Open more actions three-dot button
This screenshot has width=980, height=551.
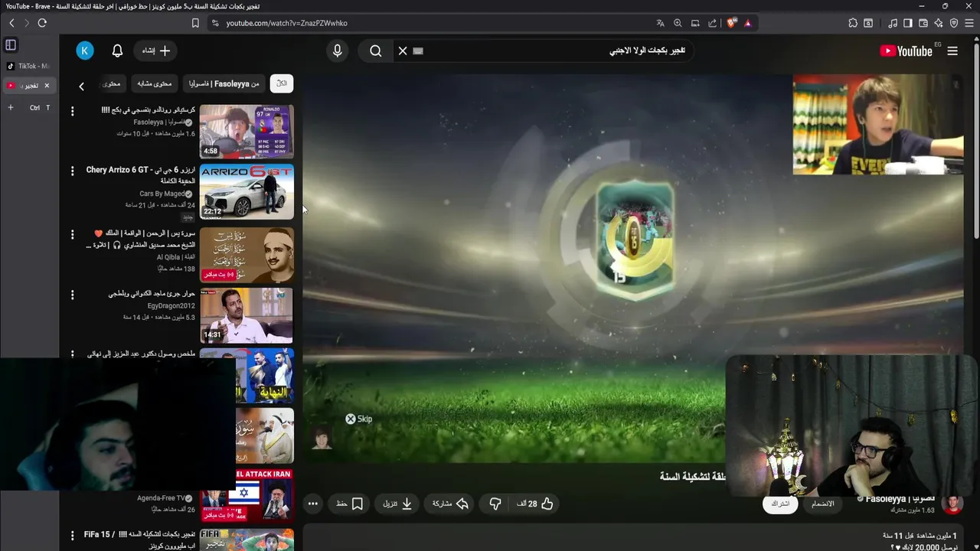(312, 504)
